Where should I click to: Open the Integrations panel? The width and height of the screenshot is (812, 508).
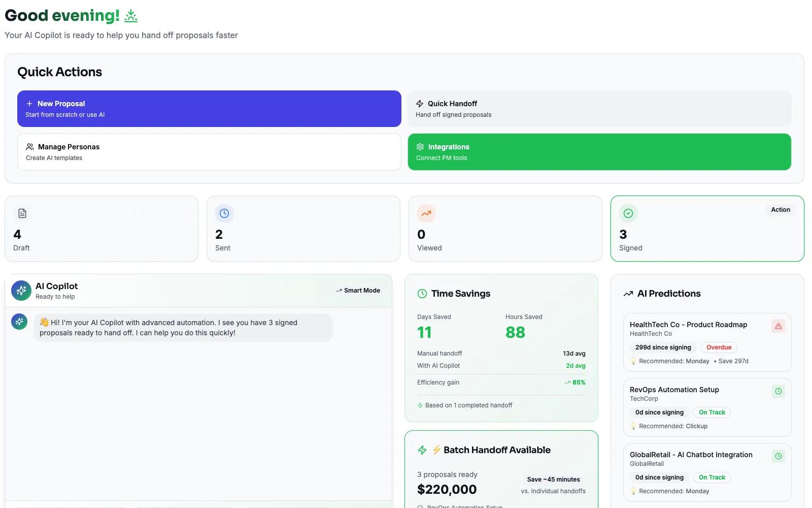(599, 152)
